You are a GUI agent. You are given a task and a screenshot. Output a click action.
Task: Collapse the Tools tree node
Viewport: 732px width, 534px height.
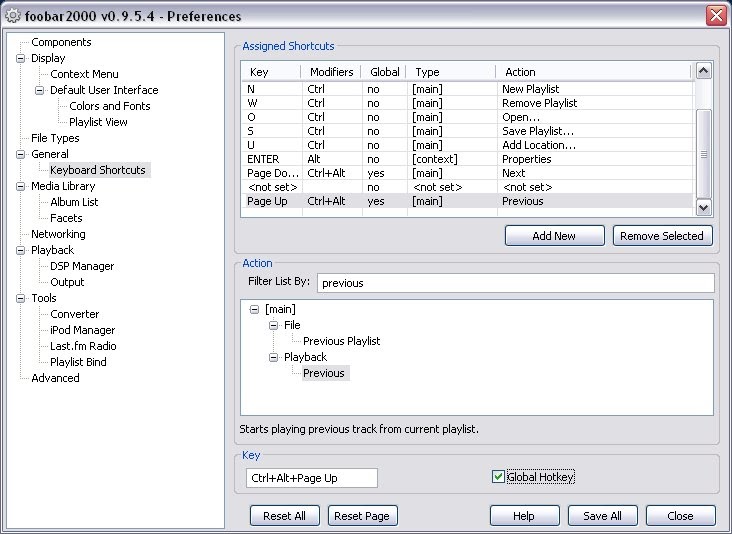coord(21,298)
